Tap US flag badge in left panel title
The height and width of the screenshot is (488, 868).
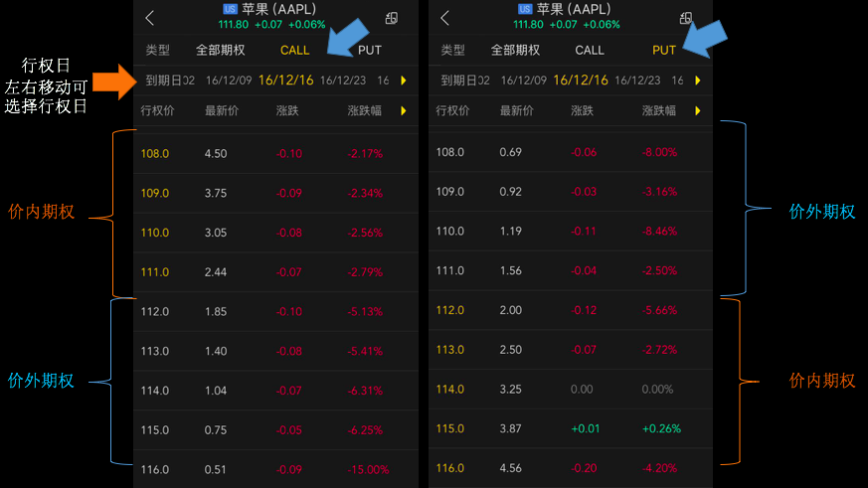230,9
